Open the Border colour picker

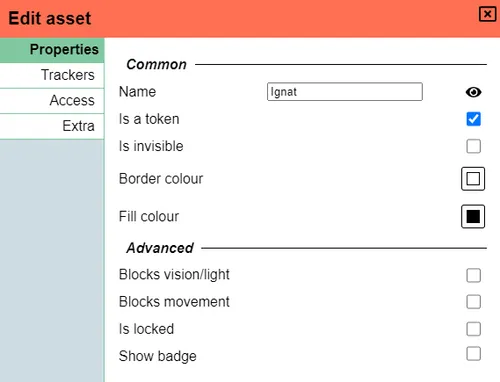473,179
